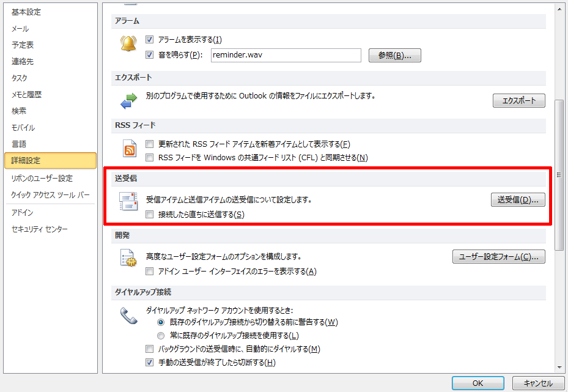Click the export arrows icon
Screen dimensions: 568x392
(128, 101)
